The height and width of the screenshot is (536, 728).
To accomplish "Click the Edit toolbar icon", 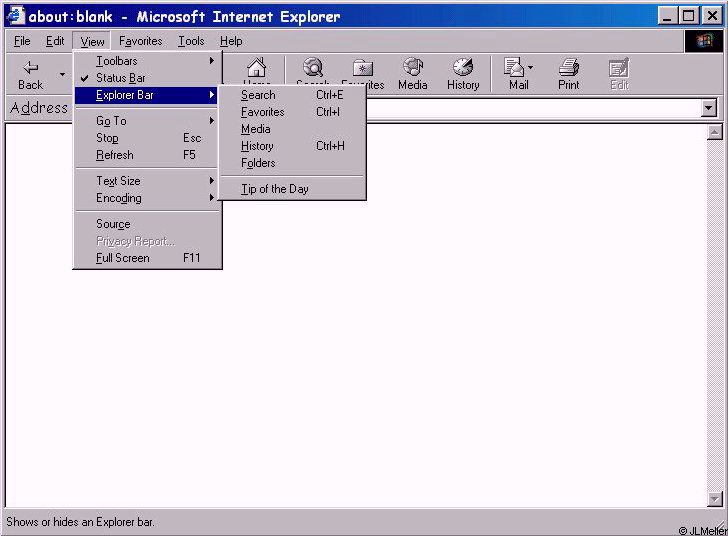I will (x=619, y=68).
